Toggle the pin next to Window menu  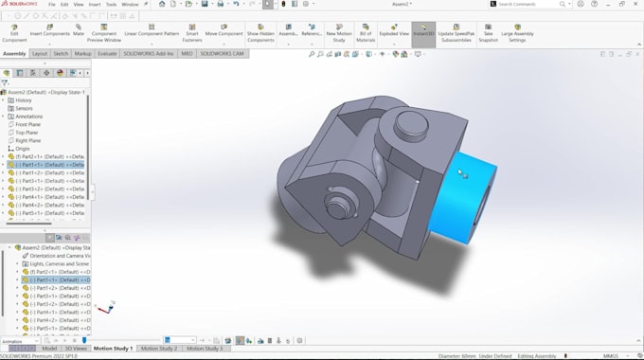(146, 4)
